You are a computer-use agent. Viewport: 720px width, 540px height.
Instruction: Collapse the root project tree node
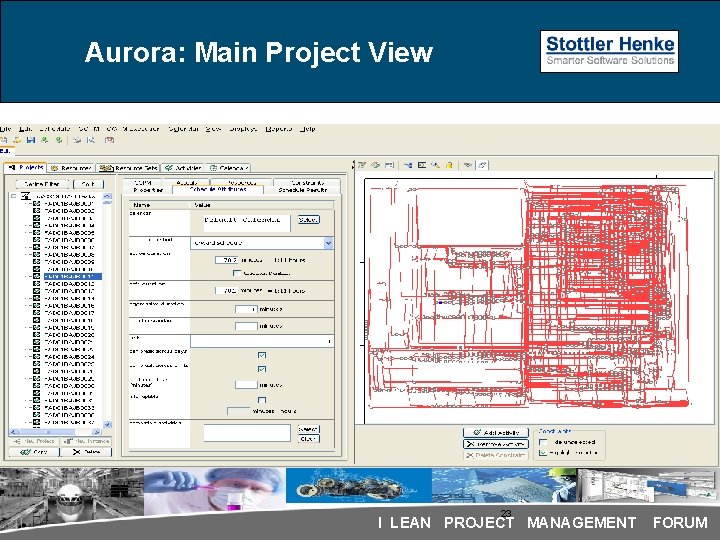coord(14,196)
